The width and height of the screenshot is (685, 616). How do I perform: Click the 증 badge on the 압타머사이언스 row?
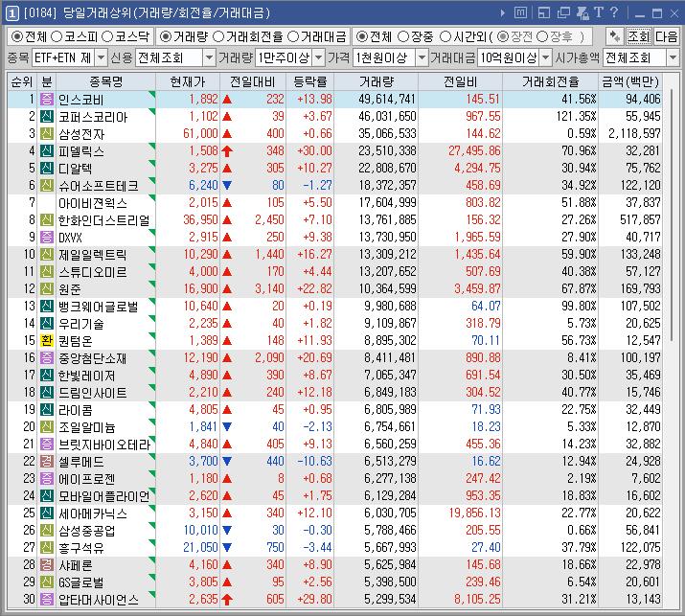pos(47,600)
